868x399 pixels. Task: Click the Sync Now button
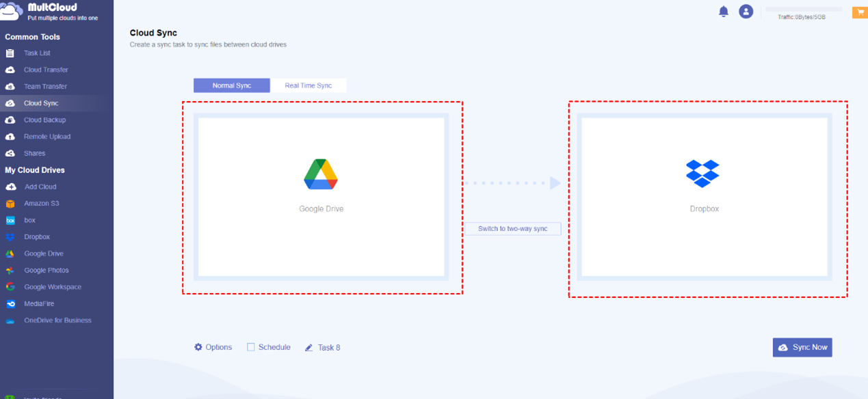coord(802,347)
